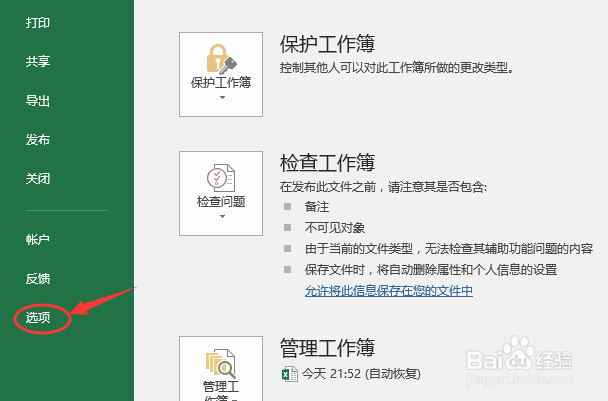Click text 保存文件时，将自动删除属性和个人信息的设置
This screenshot has width=608, height=401.
431,270
